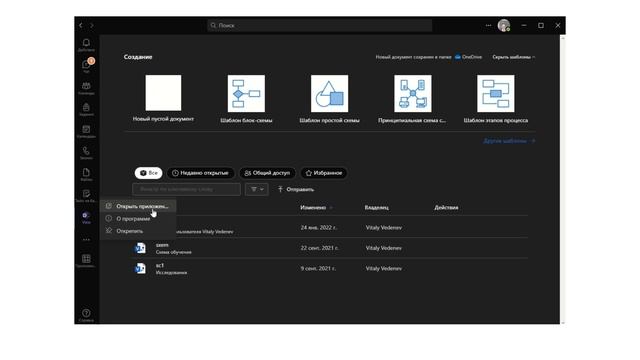Open the Teams icon in the sidebar
This screenshot has width=640, height=360.
click(86, 87)
